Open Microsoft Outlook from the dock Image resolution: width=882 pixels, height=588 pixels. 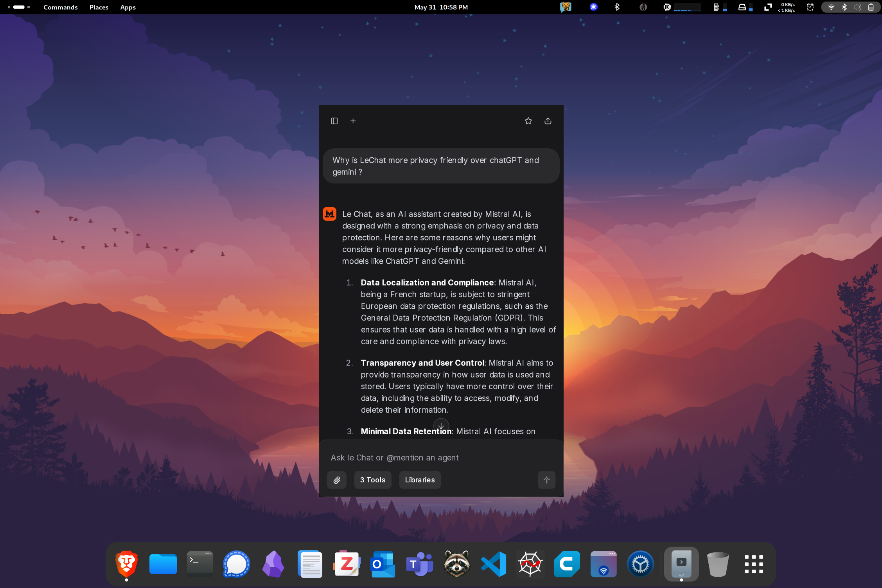point(383,564)
